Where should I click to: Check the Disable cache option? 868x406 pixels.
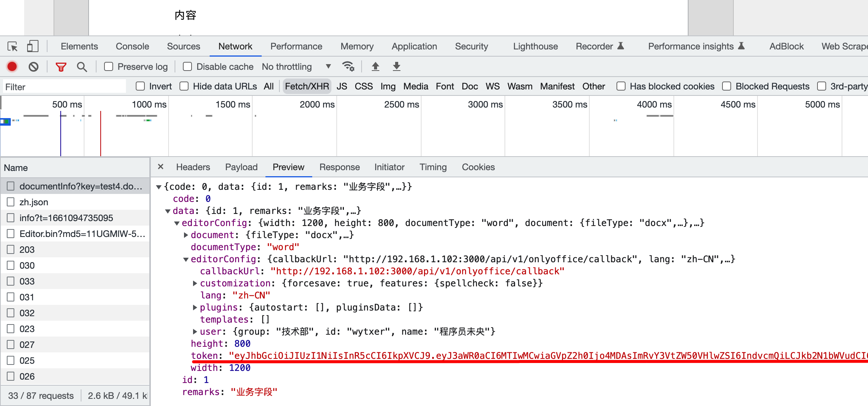[x=187, y=67]
